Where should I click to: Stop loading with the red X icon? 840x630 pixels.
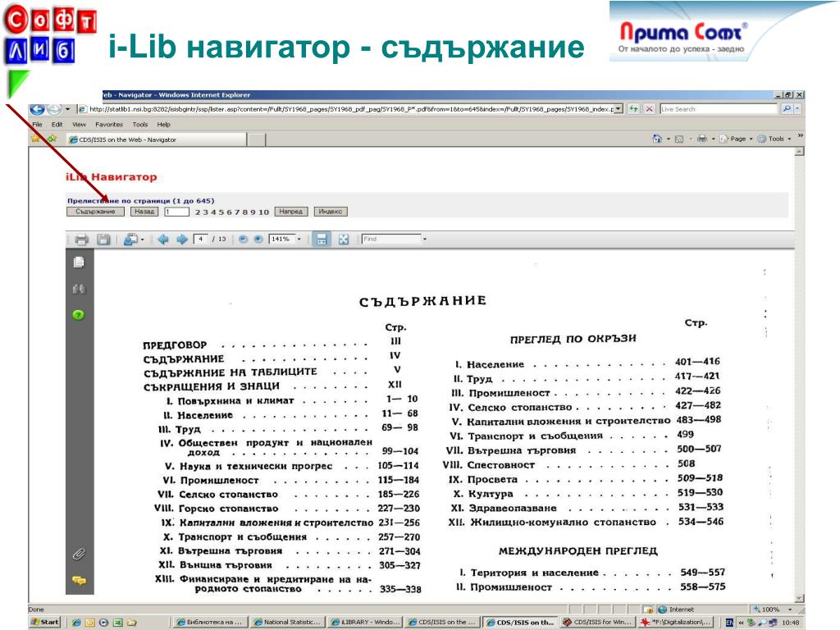[650, 109]
